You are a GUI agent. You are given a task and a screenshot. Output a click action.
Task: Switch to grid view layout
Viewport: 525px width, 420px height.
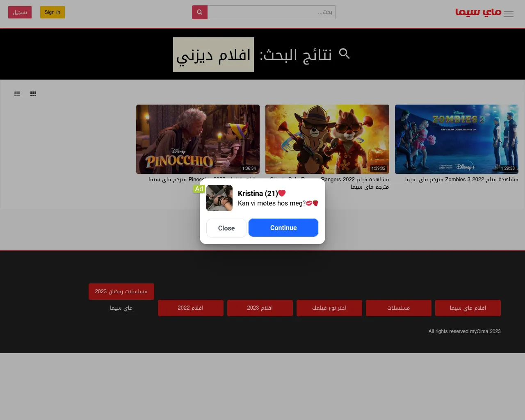coord(33,94)
